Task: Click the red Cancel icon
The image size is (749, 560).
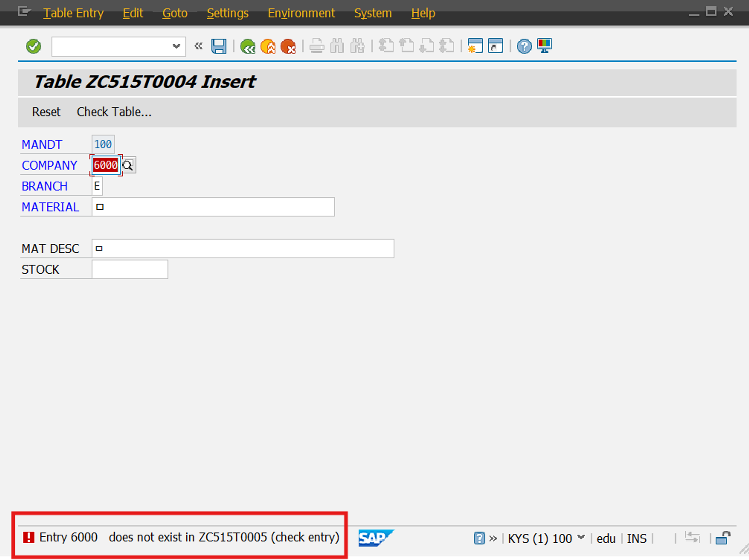Action: [x=288, y=46]
